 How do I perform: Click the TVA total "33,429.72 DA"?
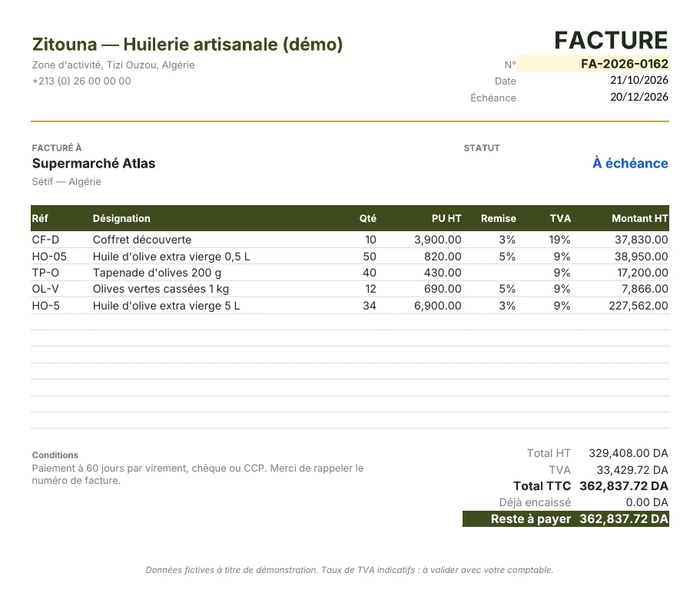(x=632, y=470)
